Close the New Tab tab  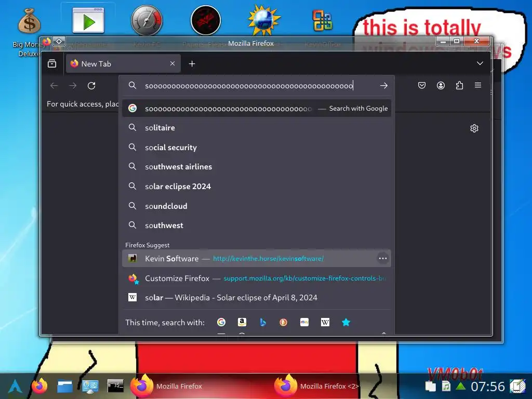point(172,63)
